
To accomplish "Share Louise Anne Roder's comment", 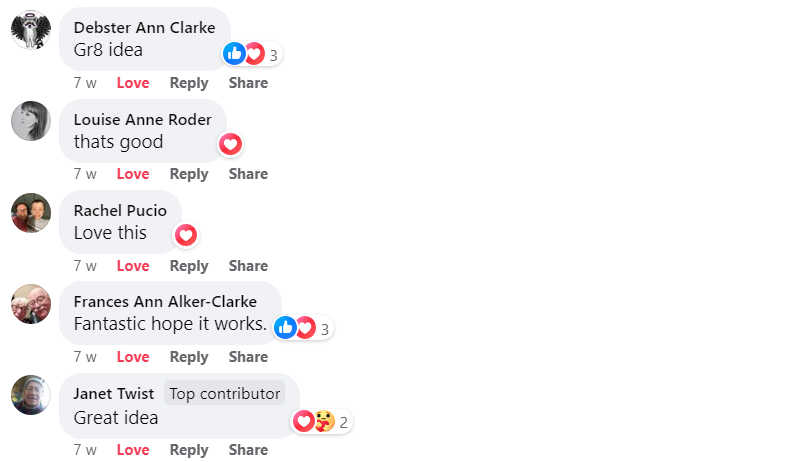I will (248, 174).
